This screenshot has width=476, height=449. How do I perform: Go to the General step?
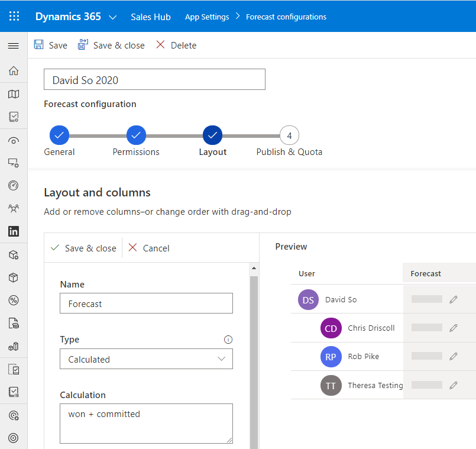pos(59,135)
